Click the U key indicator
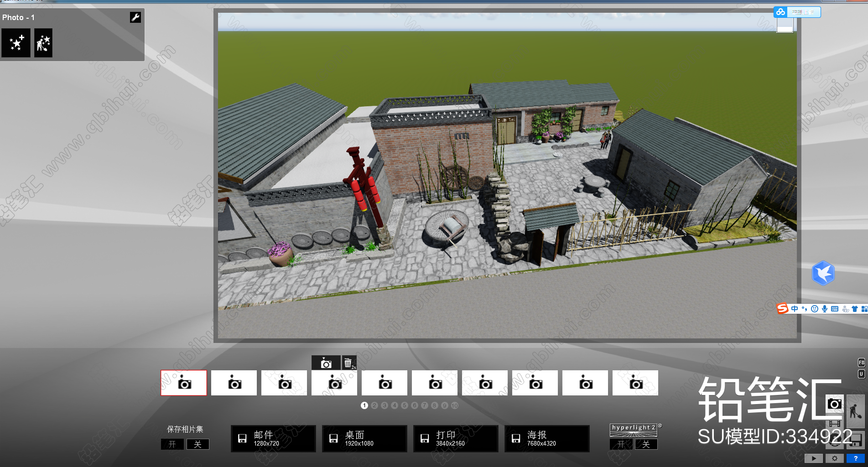868x467 pixels. click(x=862, y=374)
